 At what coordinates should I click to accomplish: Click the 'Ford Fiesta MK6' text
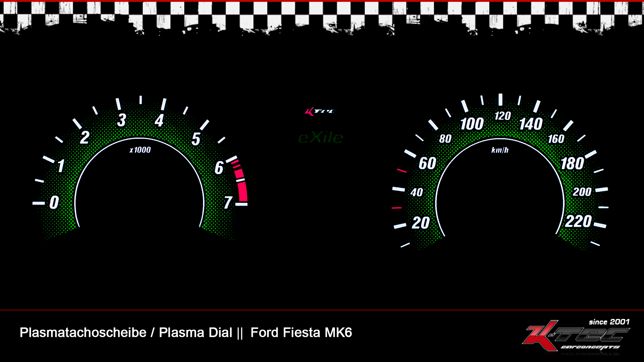click(x=301, y=332)
